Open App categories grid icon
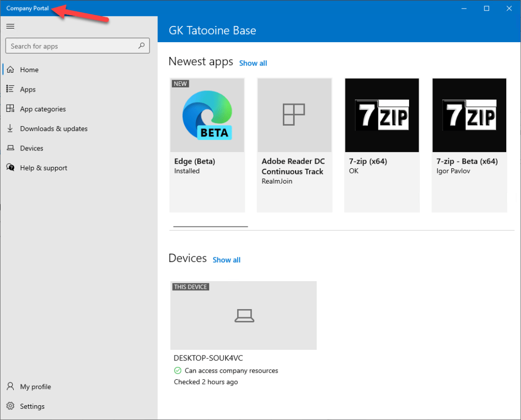 (x=10, y=109)
